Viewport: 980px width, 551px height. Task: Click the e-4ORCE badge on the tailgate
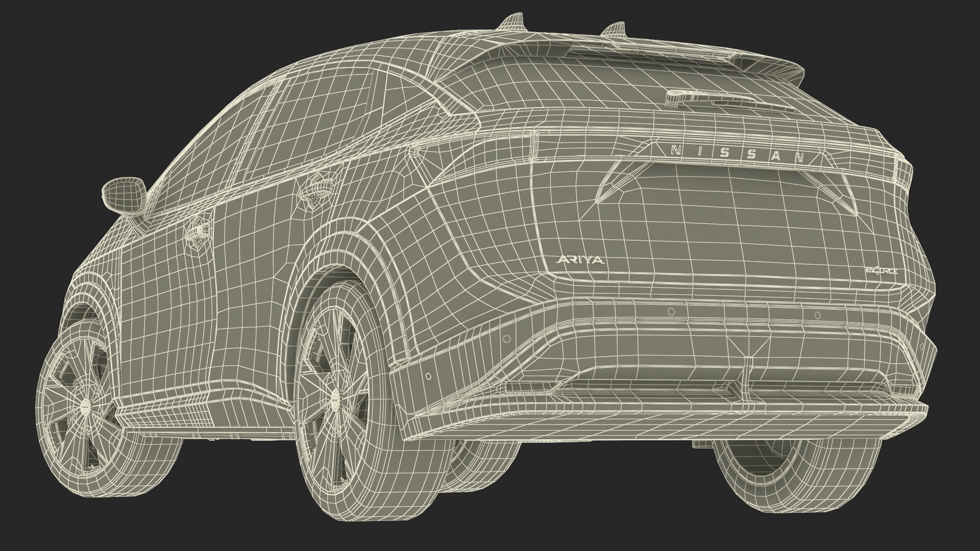tap(883, 271)
